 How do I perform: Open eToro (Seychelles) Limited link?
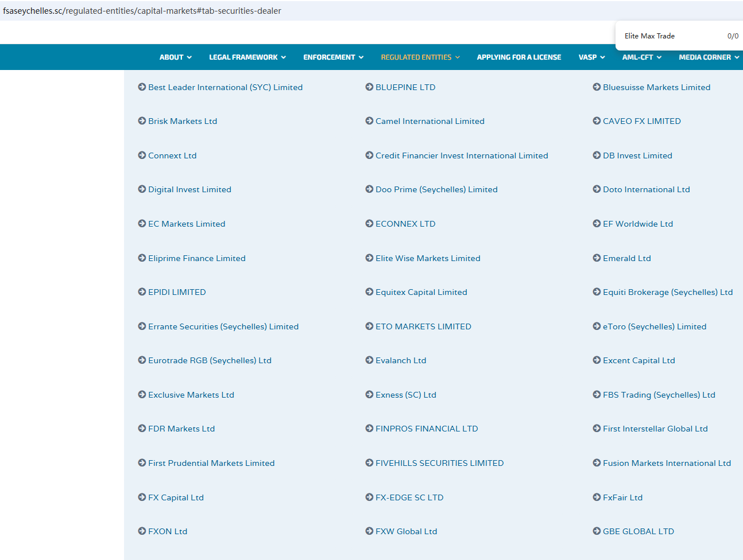click(x=654, y=326)
